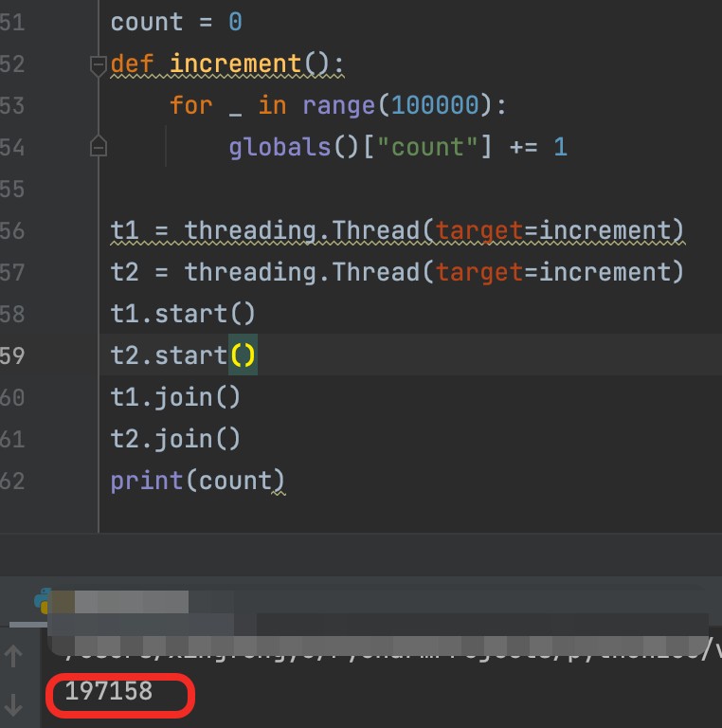Click line number 59 in gutter
Image resolution: width=722 pixels, height=728 pixels.
[x=12, y=355]
